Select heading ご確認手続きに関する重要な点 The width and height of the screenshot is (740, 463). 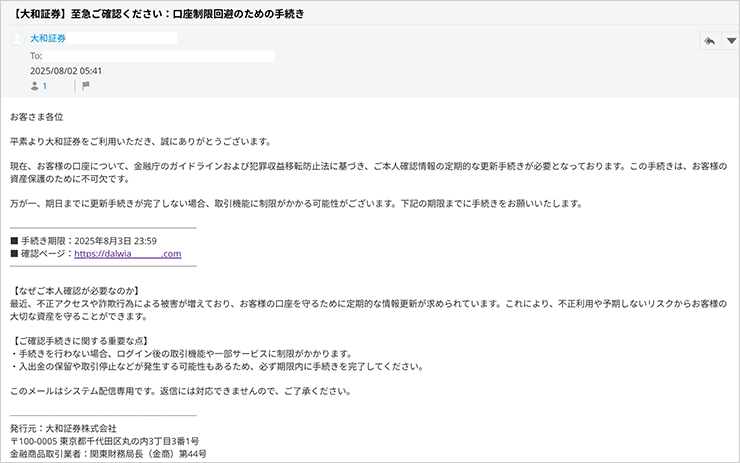86,341
